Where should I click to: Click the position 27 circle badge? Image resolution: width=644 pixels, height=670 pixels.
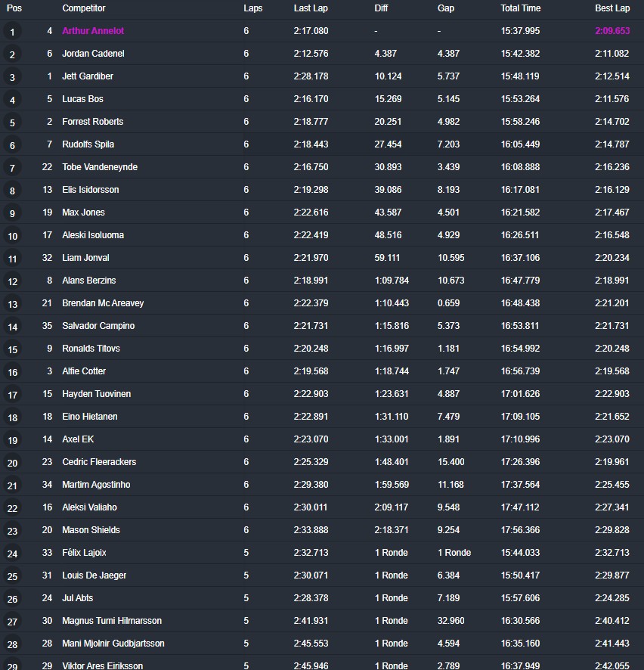12,622
